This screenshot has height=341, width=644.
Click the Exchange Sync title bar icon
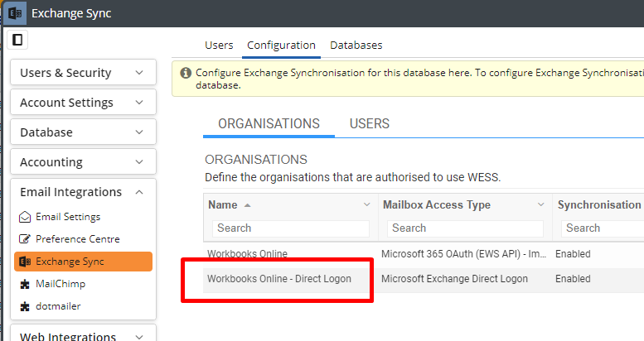[15, 13]
